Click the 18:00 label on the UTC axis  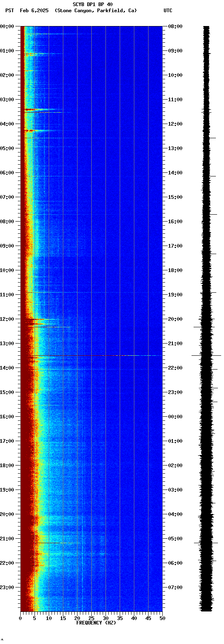pos(175,270)
